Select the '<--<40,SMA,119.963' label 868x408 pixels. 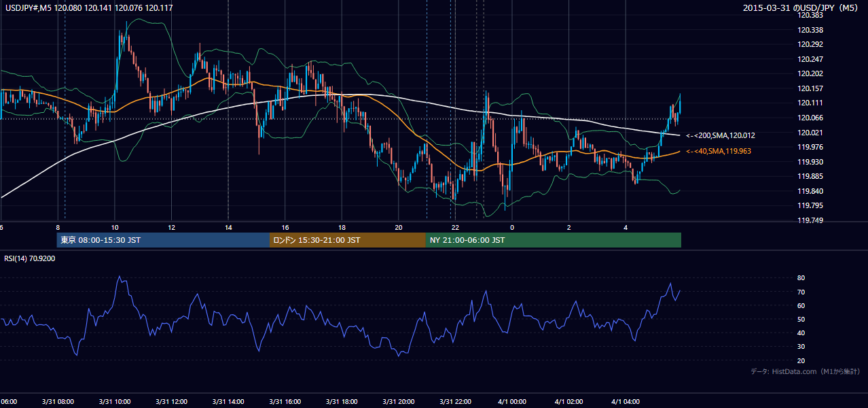pyautogui.click(x=719, y=151)
